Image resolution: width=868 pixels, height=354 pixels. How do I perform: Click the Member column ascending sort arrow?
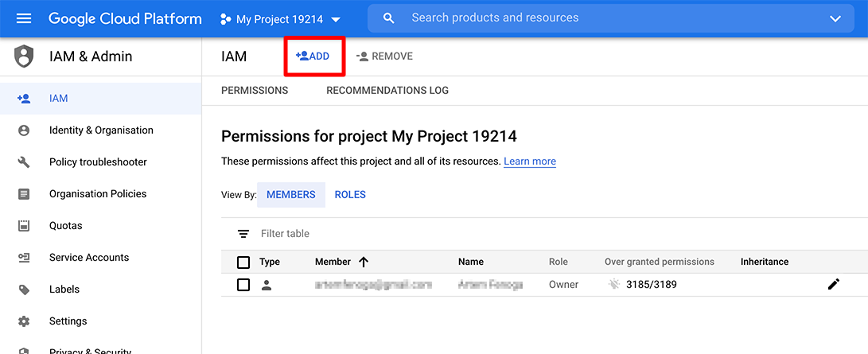click(364, 263)
